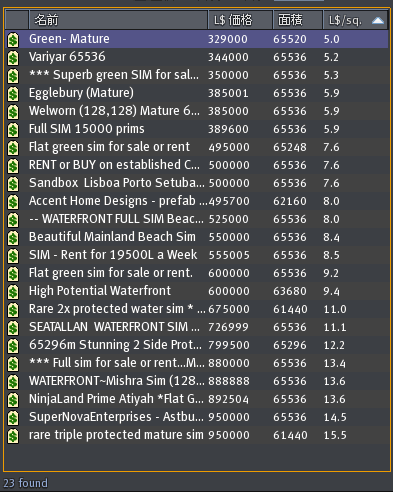Select RENT or BUY on established listing
This screenshot has width=393, height=492.
[x=197, y=165]
